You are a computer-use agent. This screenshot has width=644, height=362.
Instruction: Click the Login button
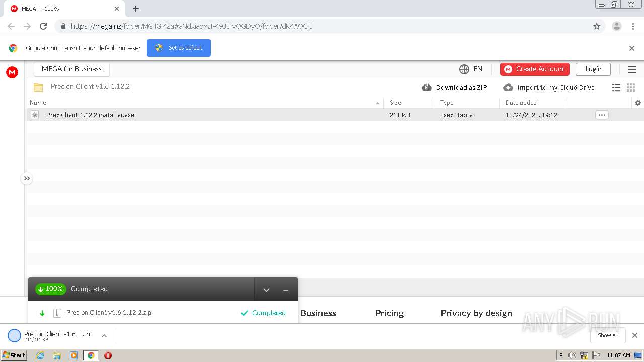tap(593, 69)
